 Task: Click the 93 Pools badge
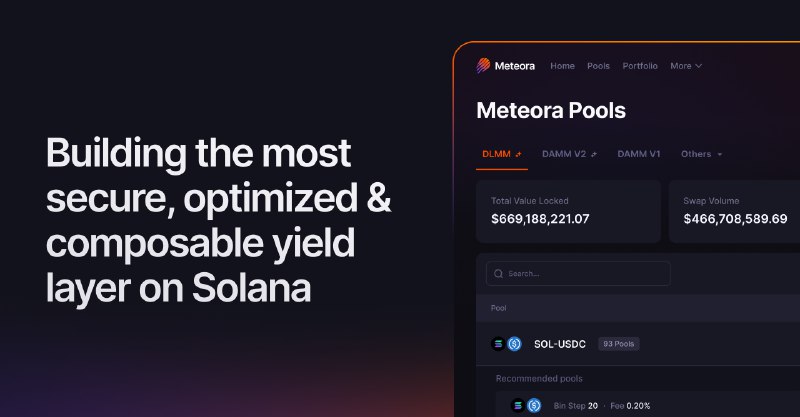tap(618, 344)
